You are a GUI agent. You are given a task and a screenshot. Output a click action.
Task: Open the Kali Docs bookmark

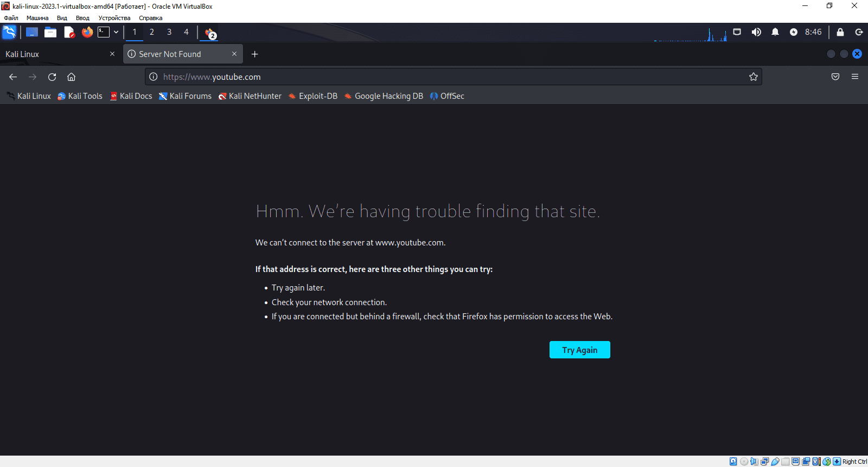(x=131, y=96)
